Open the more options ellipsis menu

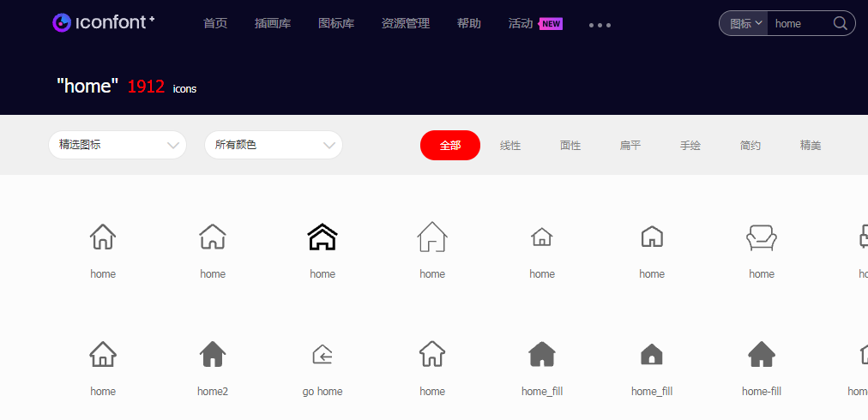(x=600, y=25)
